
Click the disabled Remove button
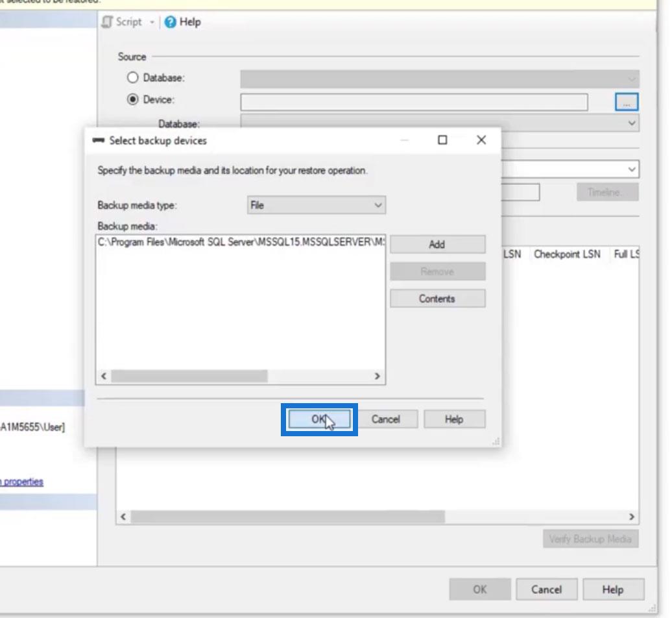[438, 271]
